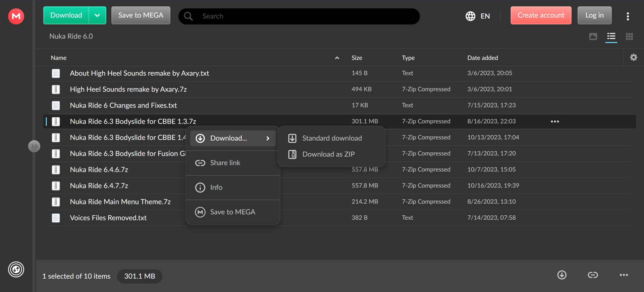Click the green Download button

(x=66, y=15)
